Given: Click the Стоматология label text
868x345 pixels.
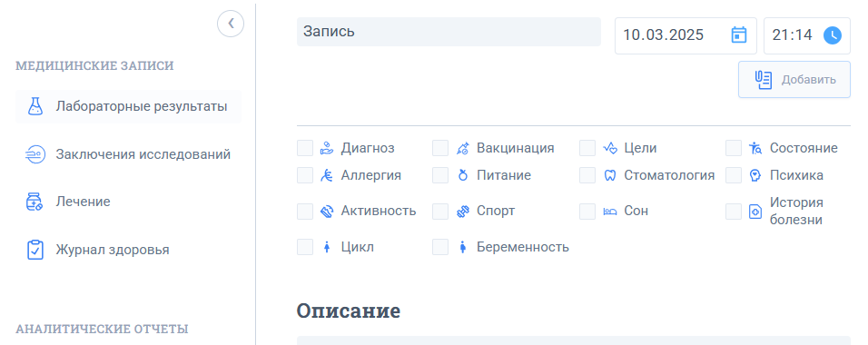Looking at the screenshot, I should [669, 175].
